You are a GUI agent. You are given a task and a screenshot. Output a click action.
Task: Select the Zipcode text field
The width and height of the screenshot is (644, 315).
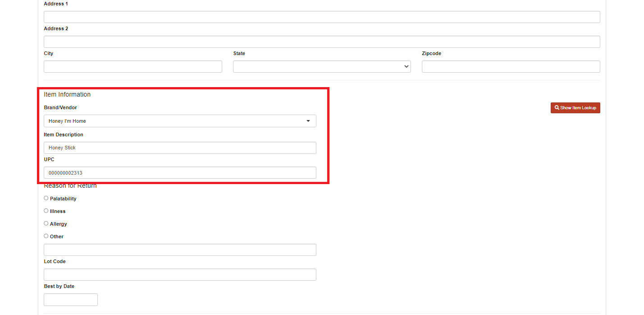pyautogui.click(x=511, y=67)
